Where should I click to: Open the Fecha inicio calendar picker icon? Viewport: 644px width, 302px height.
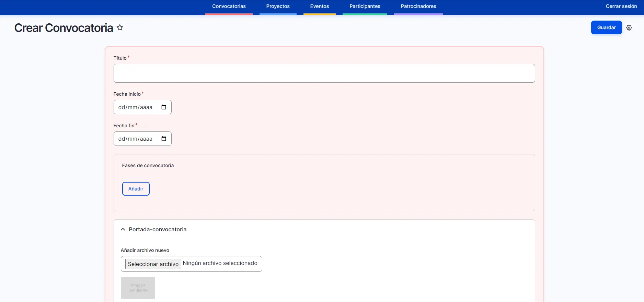coord(164,107)
